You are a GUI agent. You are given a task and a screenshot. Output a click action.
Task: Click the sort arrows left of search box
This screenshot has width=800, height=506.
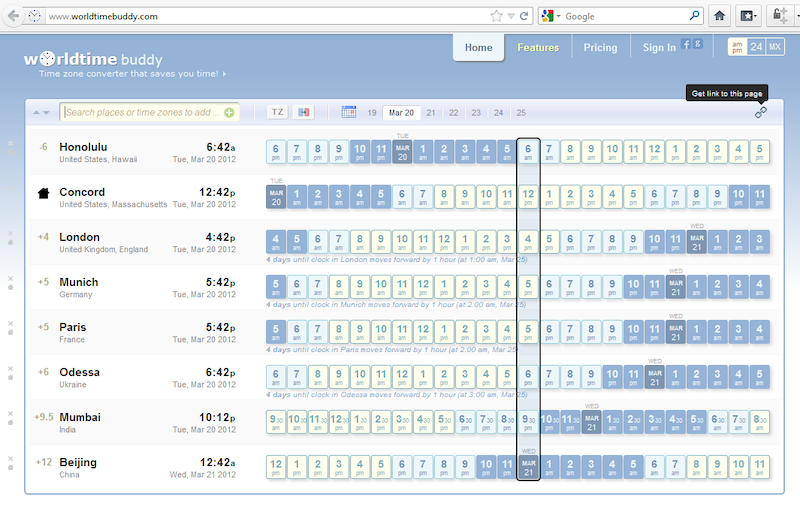[x=42, y=113]
